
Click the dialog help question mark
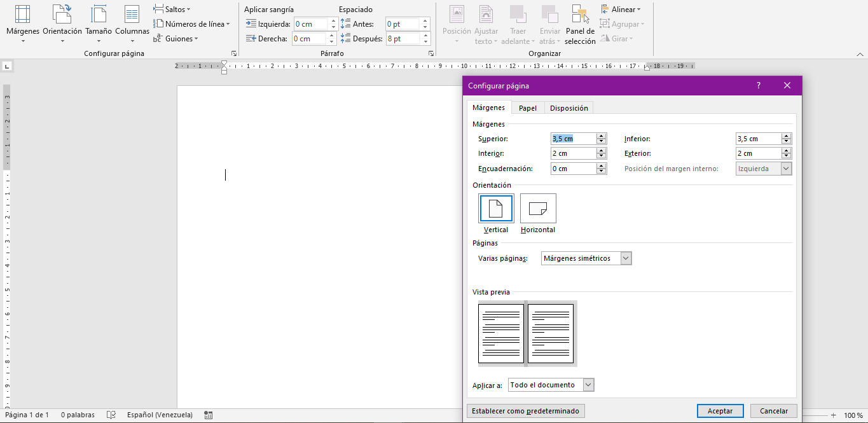click(x=759, y=86)
